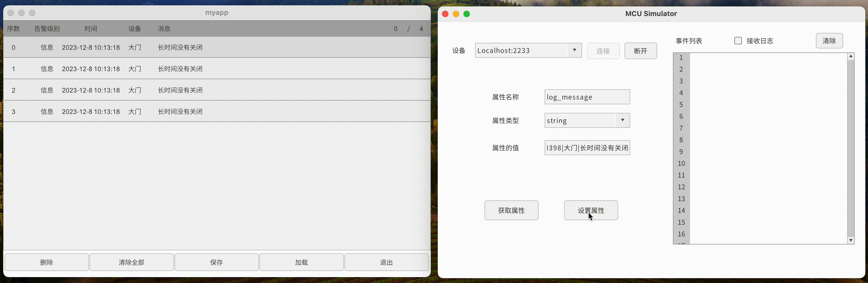Select log row with 序数 1
This screenshot has width=868, height=283.
point(217,69)
